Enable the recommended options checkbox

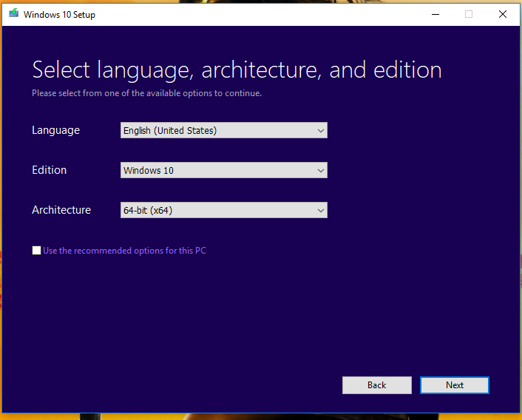pos(37,250)
